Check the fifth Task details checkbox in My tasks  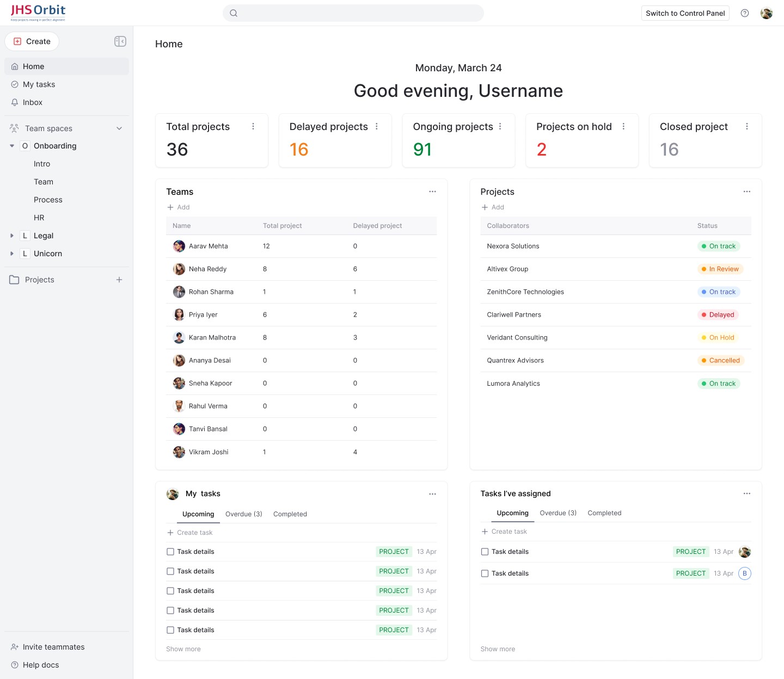(x=170, y=630)
